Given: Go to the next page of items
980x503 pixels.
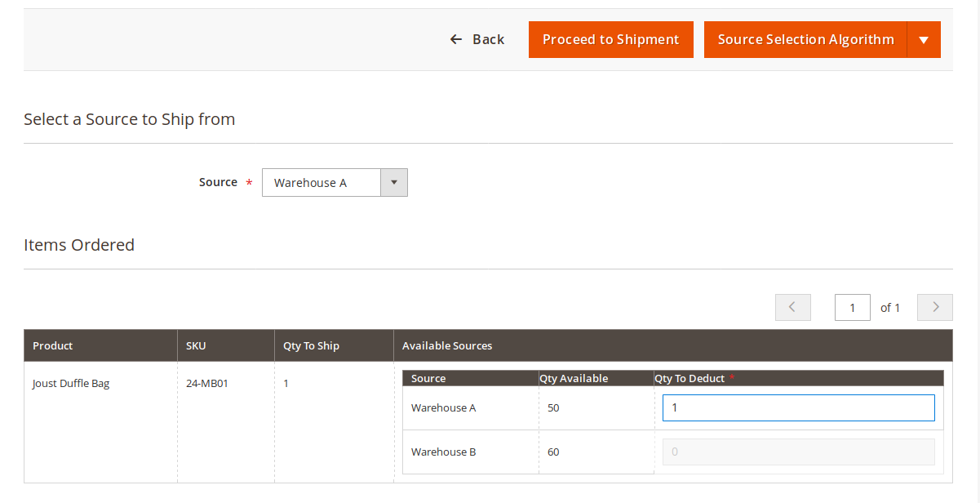Looking at the screenshot, I should (935, 307).
